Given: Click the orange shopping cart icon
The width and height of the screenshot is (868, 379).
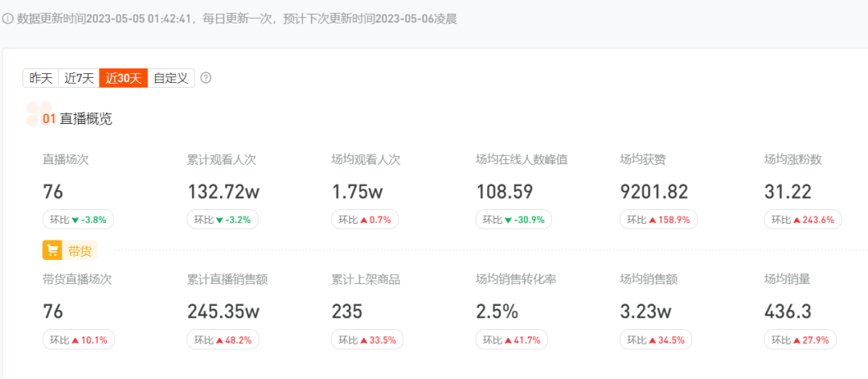Looking at the screenshot, I should coord(52,250).
